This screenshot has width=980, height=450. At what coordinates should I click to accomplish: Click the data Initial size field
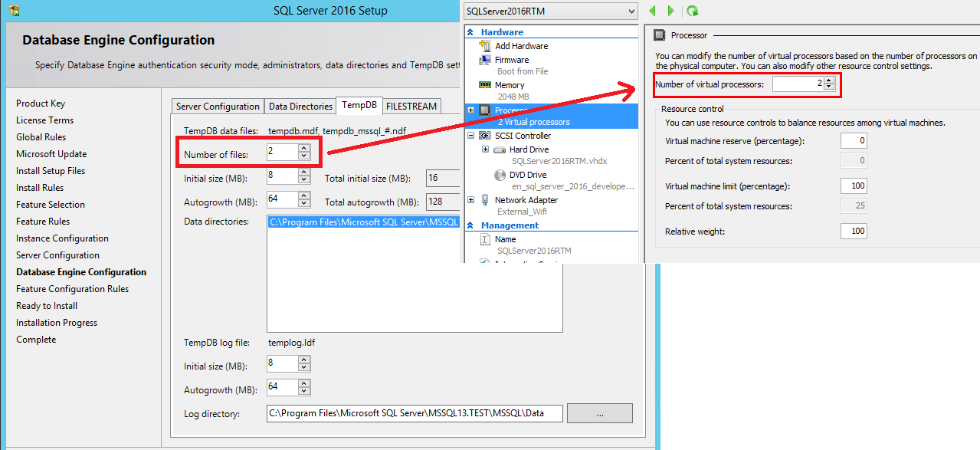282,177
